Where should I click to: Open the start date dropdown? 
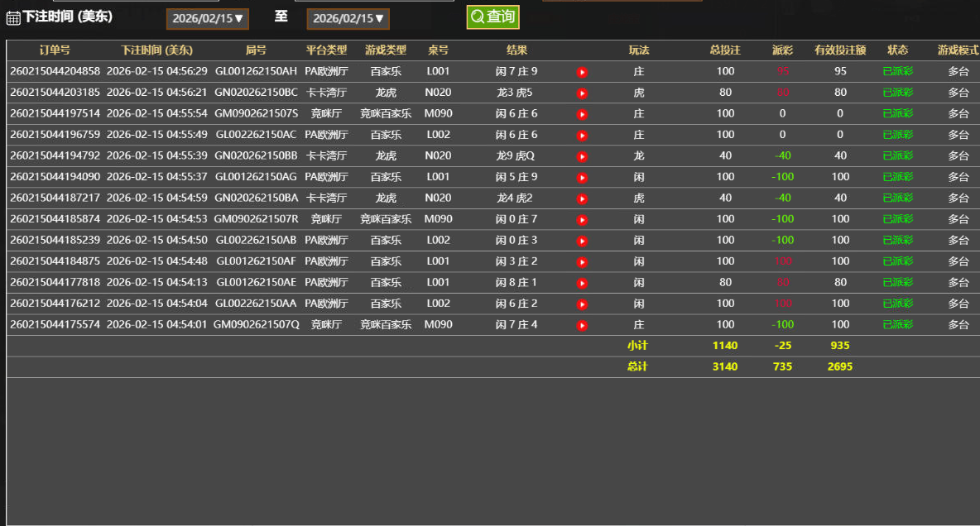[x=208, y=18]
